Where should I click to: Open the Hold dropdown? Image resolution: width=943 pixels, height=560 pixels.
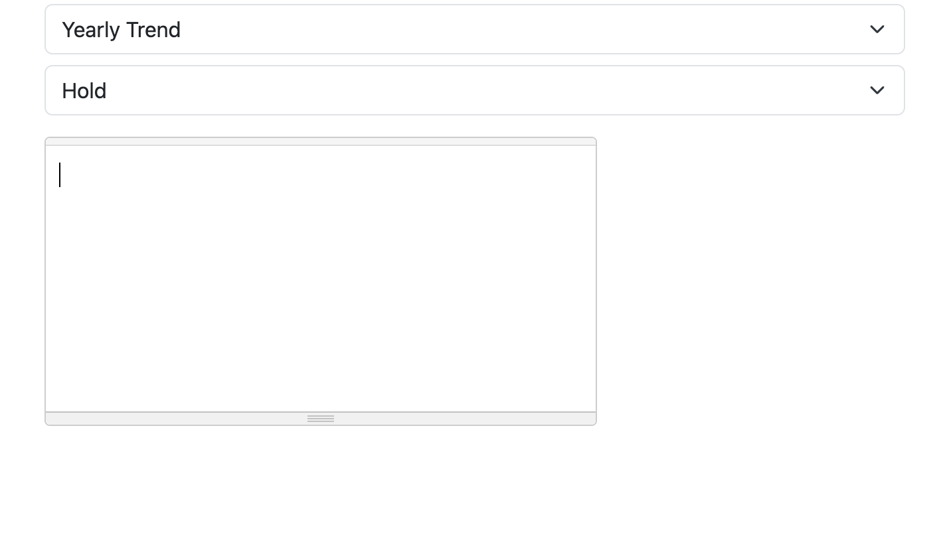[x=474, y=90]
